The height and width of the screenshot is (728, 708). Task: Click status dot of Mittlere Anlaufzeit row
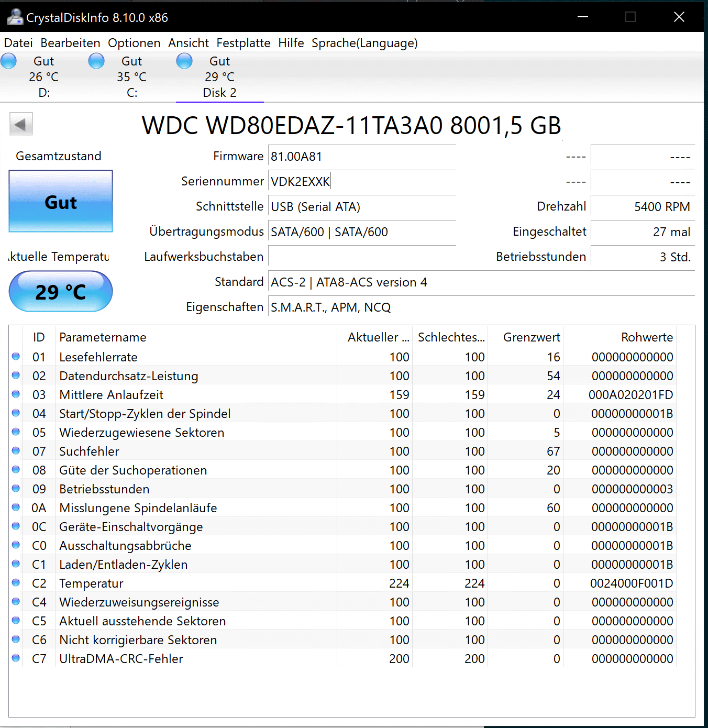pos(16,394)
